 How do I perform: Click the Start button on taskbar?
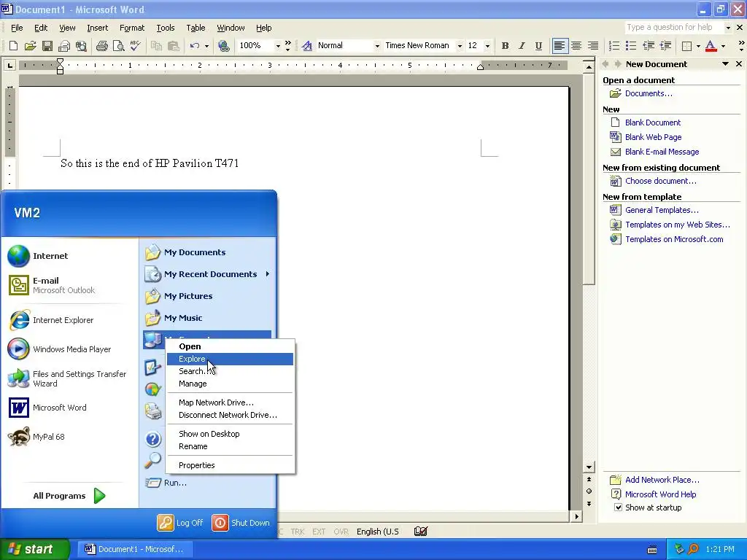coord(35,549)
